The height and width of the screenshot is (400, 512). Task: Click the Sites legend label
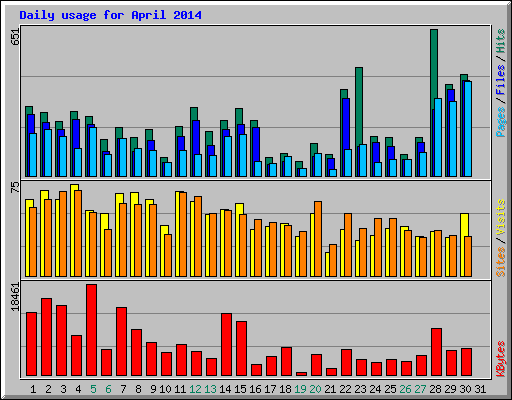point(501,262)
